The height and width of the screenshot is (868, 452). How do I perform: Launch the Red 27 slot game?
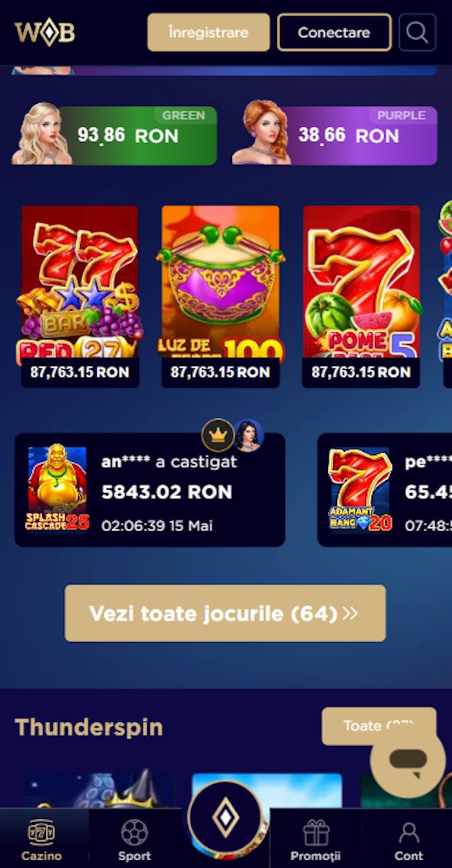[80, 296]
